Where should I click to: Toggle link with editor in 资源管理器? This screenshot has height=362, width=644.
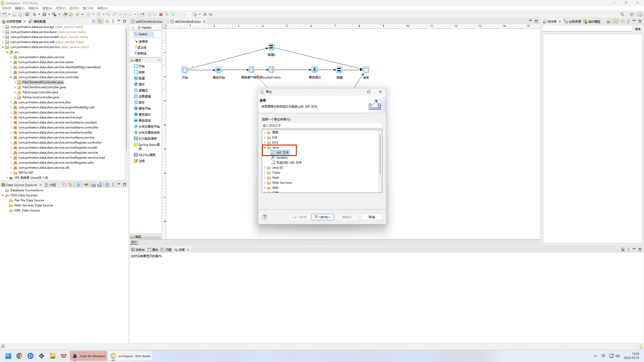[99, 21]
